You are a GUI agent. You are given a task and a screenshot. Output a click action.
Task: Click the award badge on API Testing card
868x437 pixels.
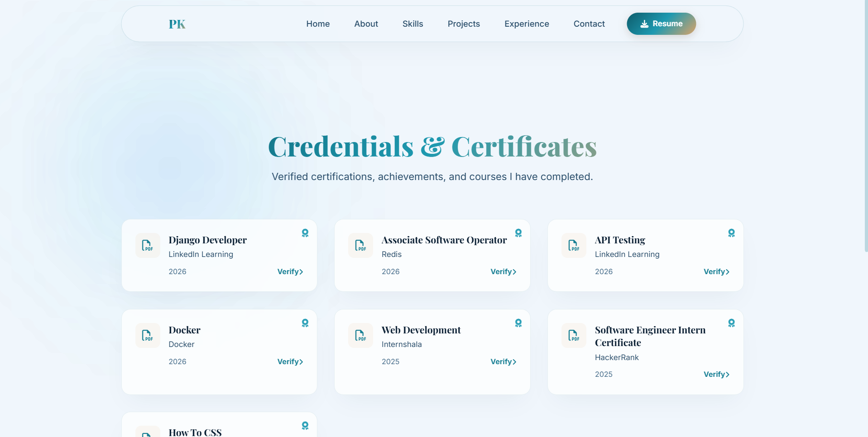731,233
